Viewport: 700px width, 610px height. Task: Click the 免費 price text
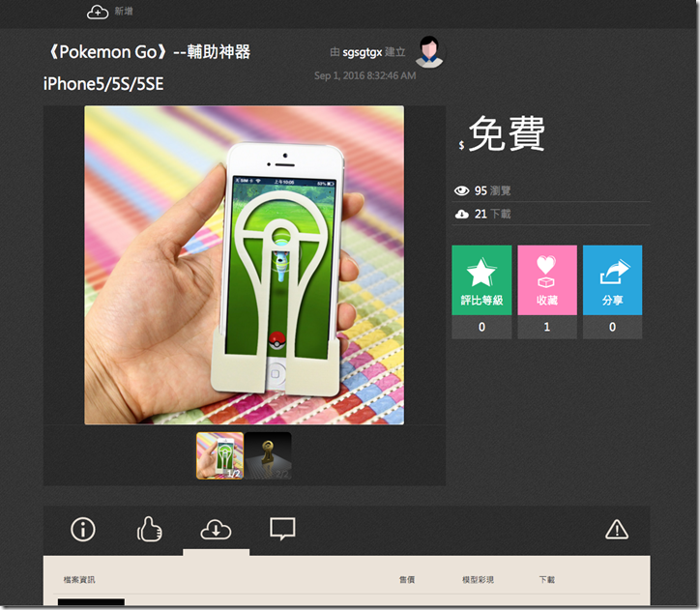[507, 133]
